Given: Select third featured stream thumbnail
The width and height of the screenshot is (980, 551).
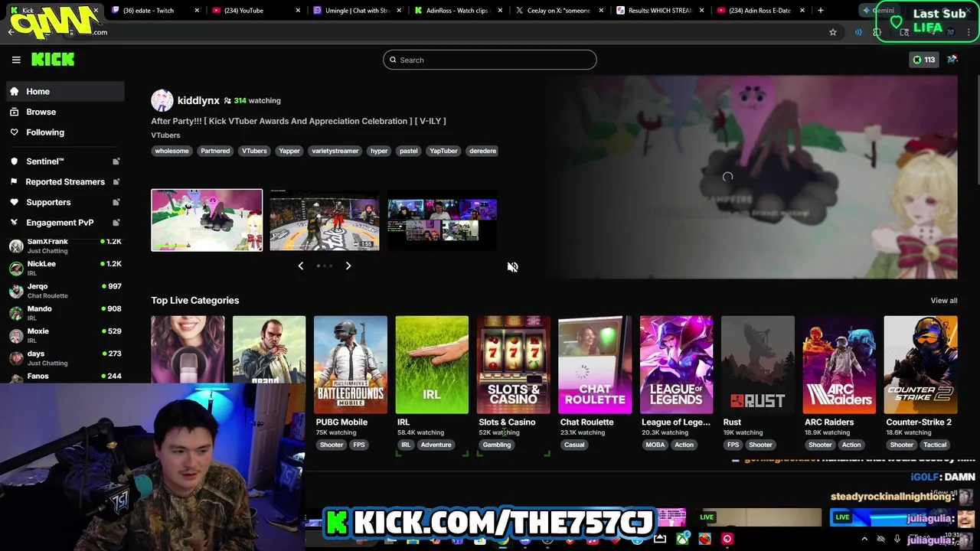Looking at the screenshot, I should (442, 220).
